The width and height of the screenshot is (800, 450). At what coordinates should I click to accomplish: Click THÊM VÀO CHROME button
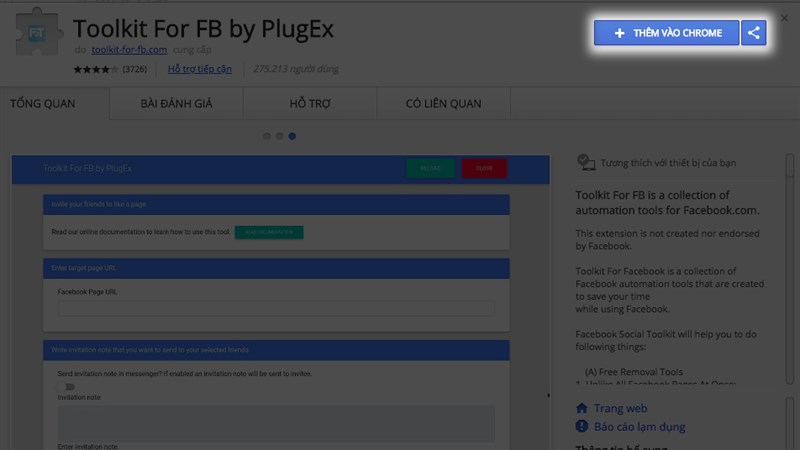[x=667, y=33]
